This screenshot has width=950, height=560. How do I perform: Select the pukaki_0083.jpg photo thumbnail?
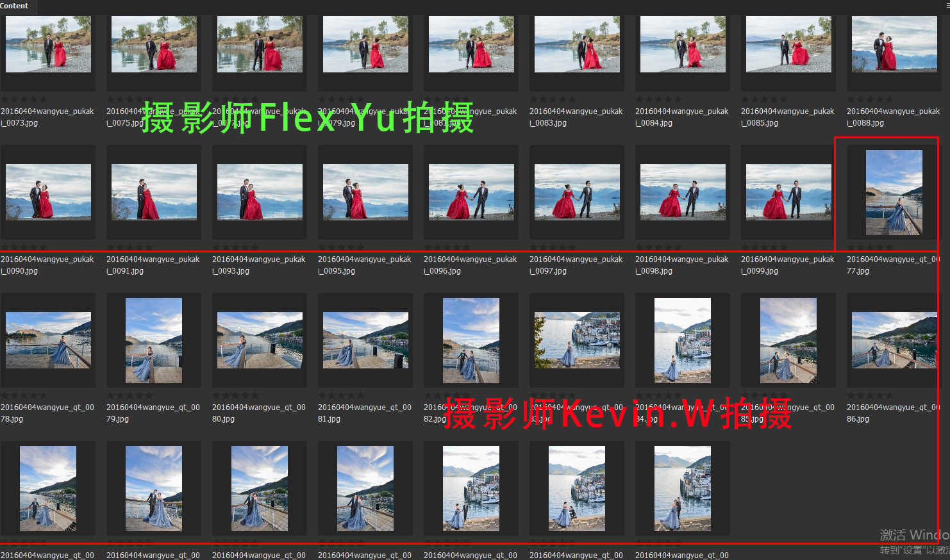pos(577,45)
